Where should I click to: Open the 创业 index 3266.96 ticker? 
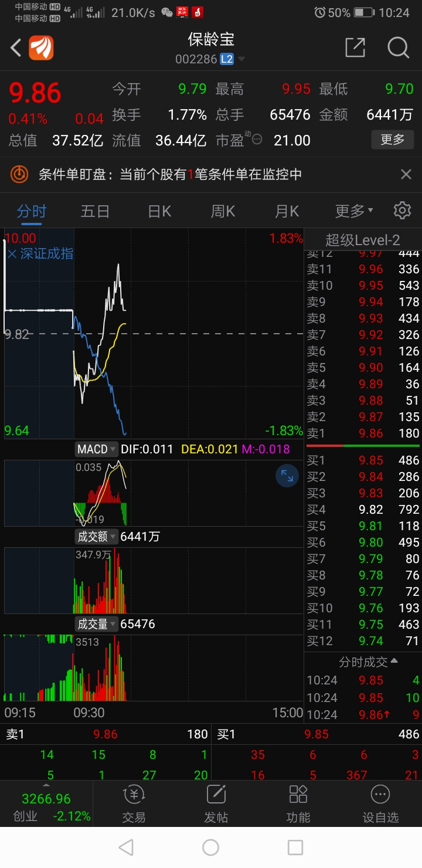pos(46,807)
